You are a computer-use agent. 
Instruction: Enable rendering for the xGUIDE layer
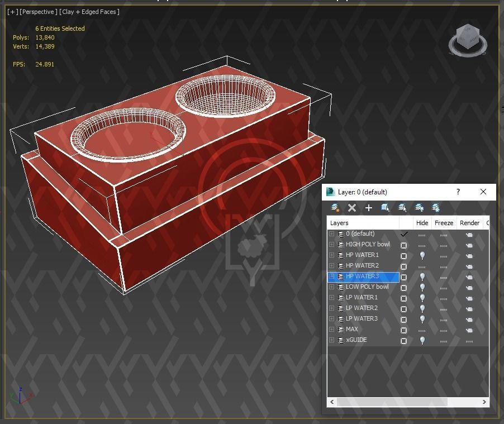469,341
